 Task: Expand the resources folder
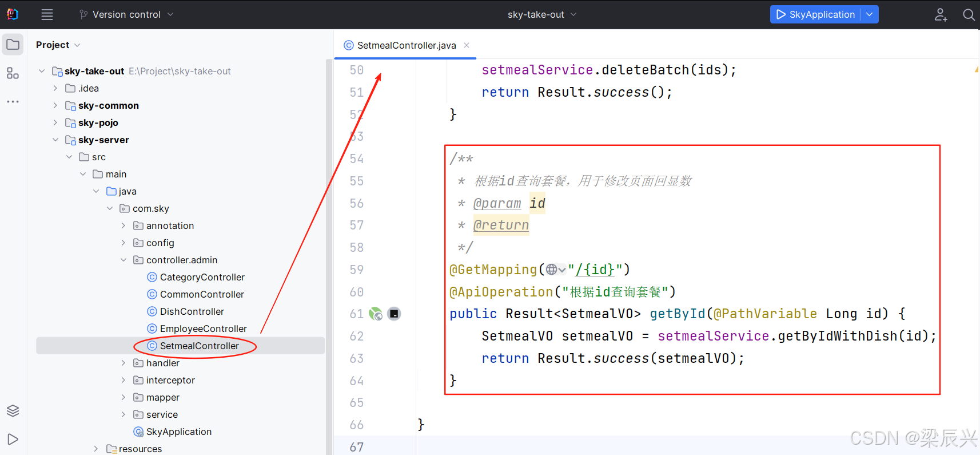pyautogui.click(x=96, y=449)
